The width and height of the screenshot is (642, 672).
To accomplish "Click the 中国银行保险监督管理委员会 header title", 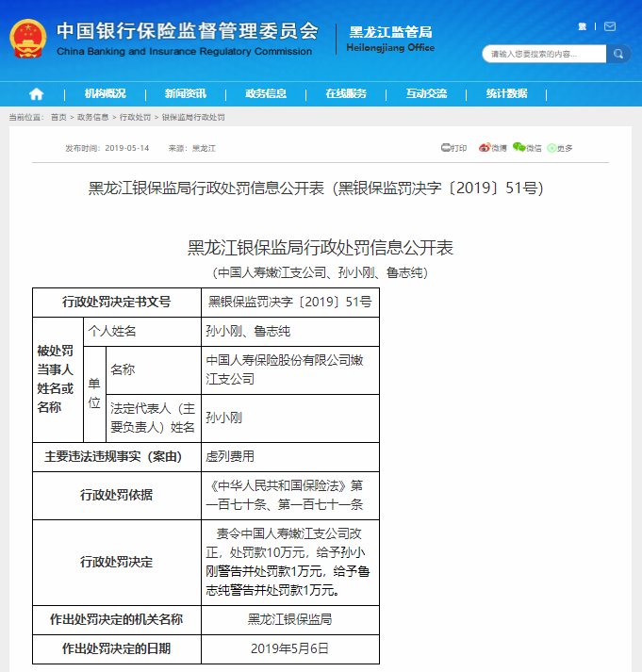I will [188, 39].
